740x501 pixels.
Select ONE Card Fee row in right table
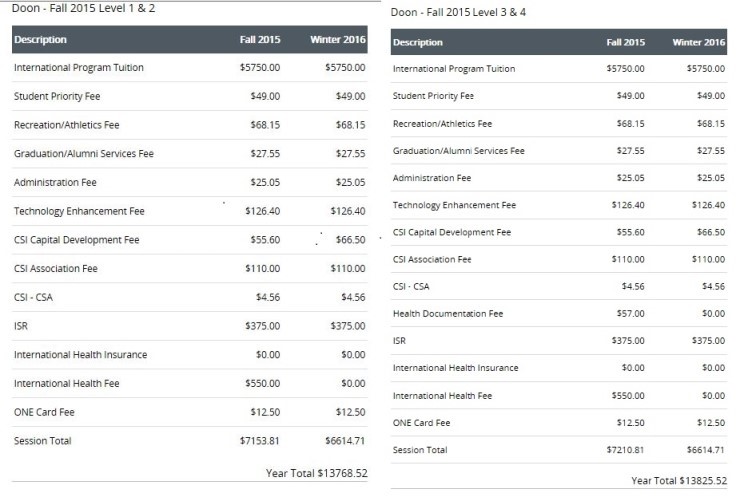(559, 423)
